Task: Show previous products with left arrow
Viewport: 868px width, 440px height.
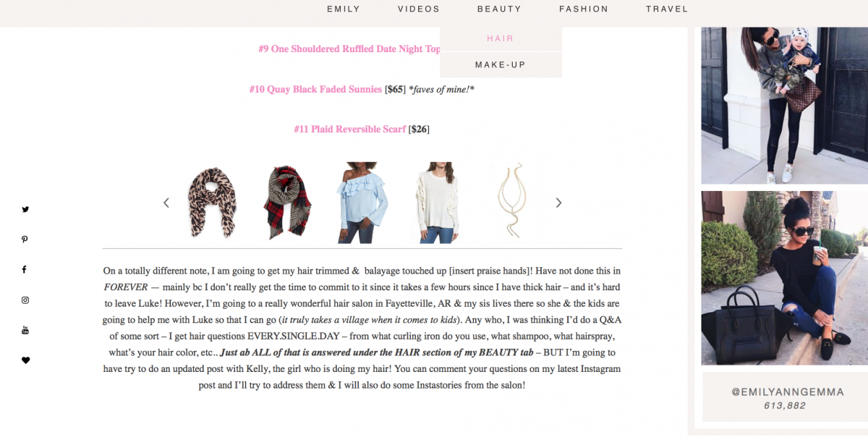Action: coord(166,203)
